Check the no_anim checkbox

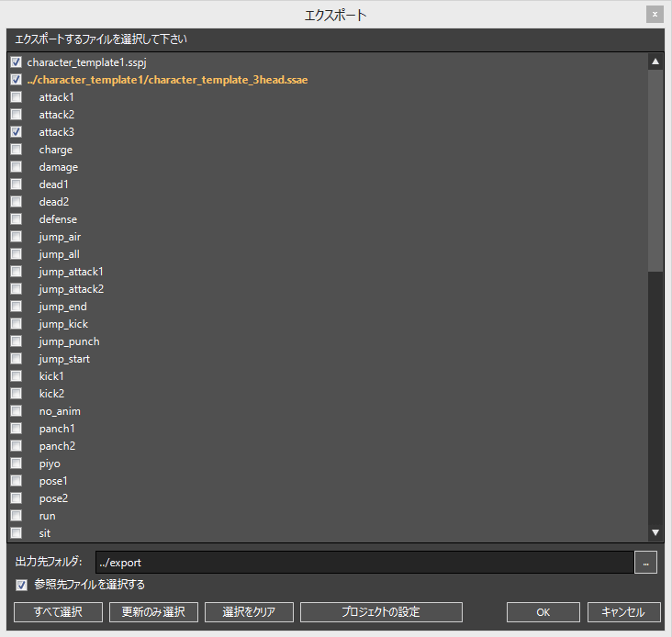17,411
